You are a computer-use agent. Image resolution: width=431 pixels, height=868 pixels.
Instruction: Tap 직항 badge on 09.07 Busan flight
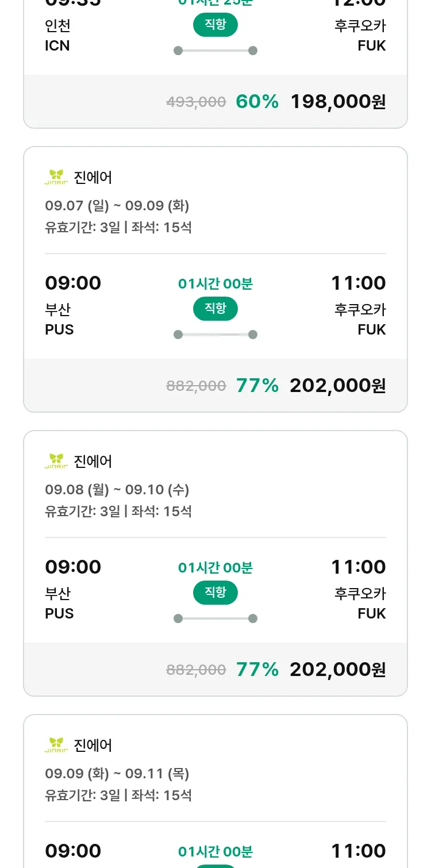coord(215,309)
